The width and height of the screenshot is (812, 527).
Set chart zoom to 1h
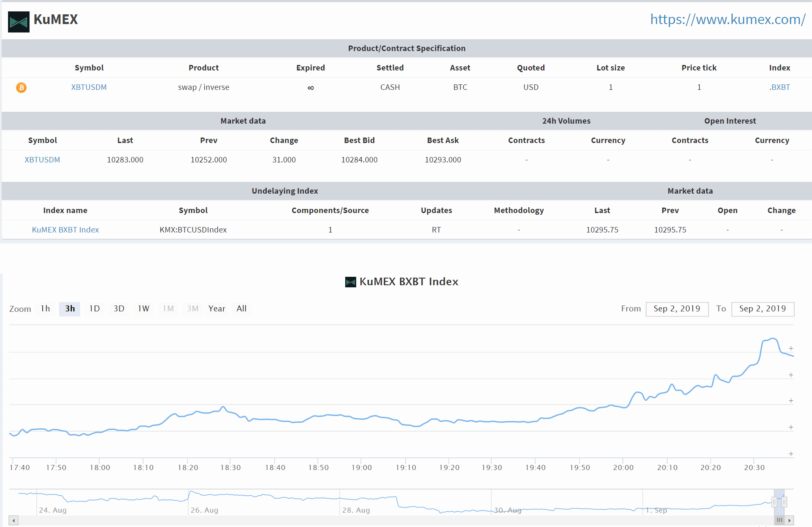(45, 309)
